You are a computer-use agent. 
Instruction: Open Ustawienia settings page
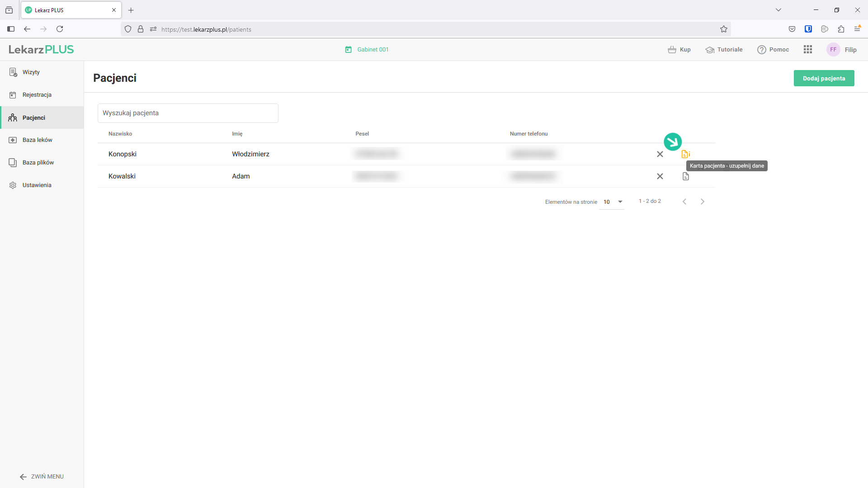tap(37, 185)
